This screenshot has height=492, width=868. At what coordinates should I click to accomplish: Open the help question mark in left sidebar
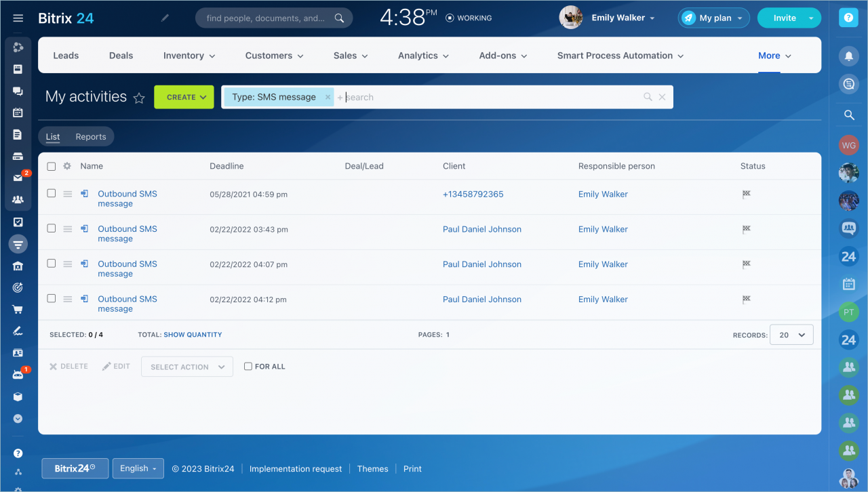[18, 453]
